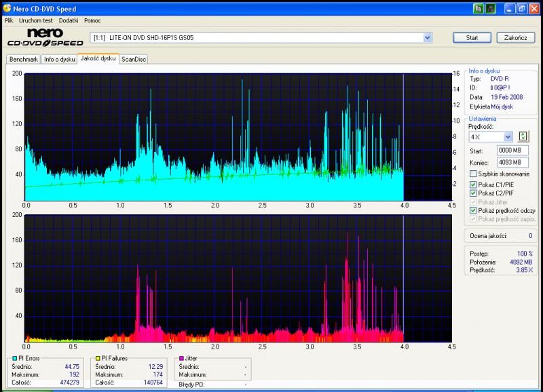Viewport: 543px width, 392px height.
Task: Toggle the Szybkie skanowanie checkbox
Action: click(x=473, y=174)
